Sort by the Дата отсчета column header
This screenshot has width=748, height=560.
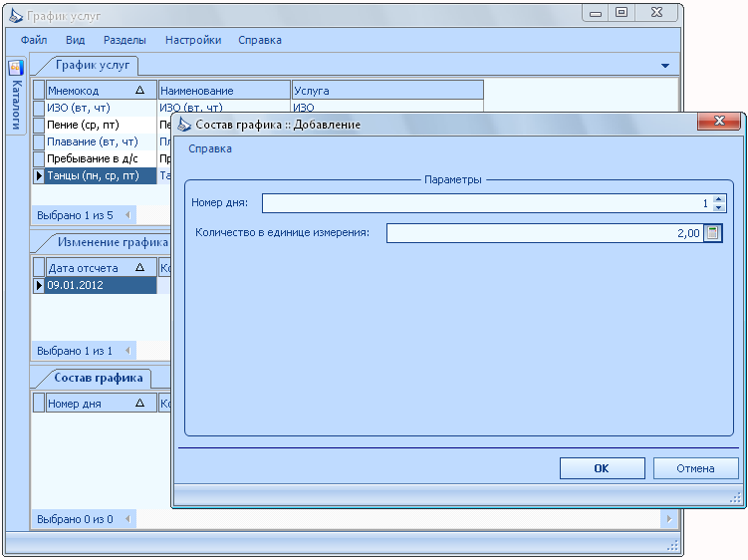[x=102, y=268]
